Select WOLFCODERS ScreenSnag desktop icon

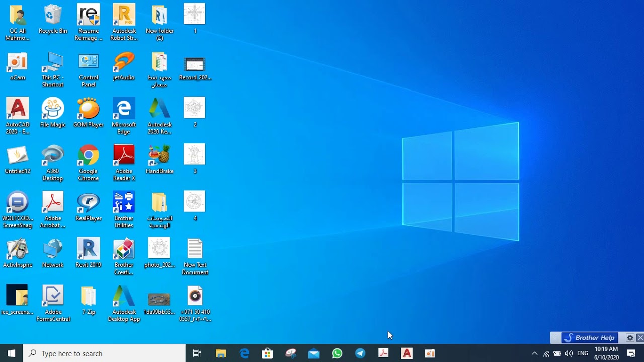click(18, 210)
